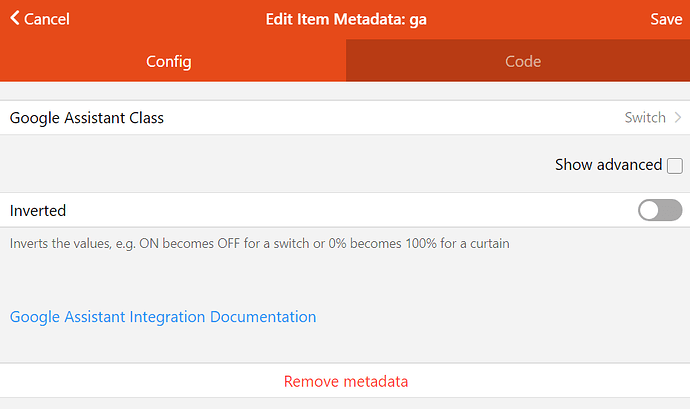Click the 'Show advanced' label text
The width and height of the screenshot is (690, 409).
[608, 165]
